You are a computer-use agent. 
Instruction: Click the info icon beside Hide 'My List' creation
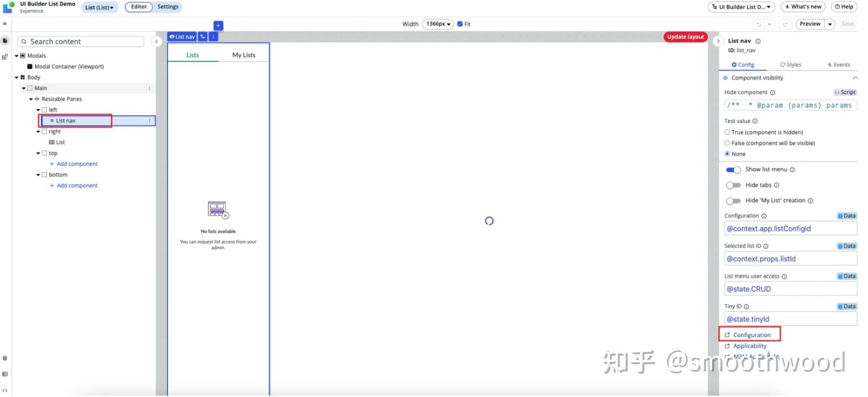click(810, 201)
